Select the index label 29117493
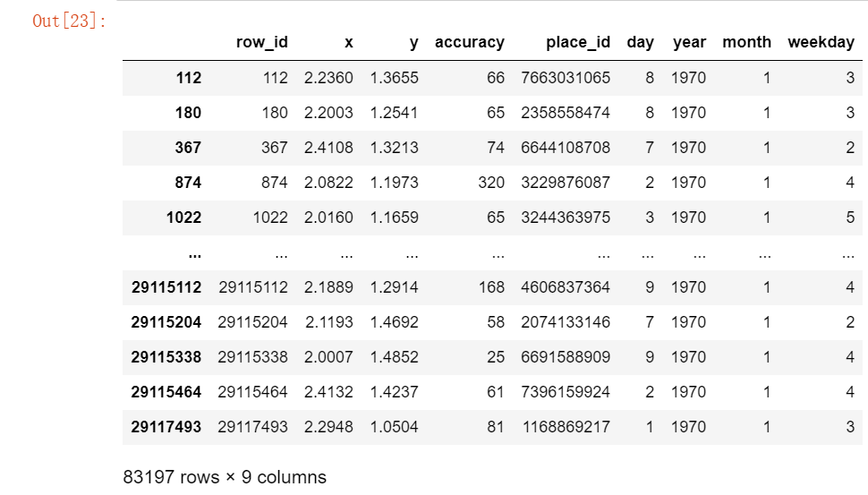868x495 pixels. [166, 427]
